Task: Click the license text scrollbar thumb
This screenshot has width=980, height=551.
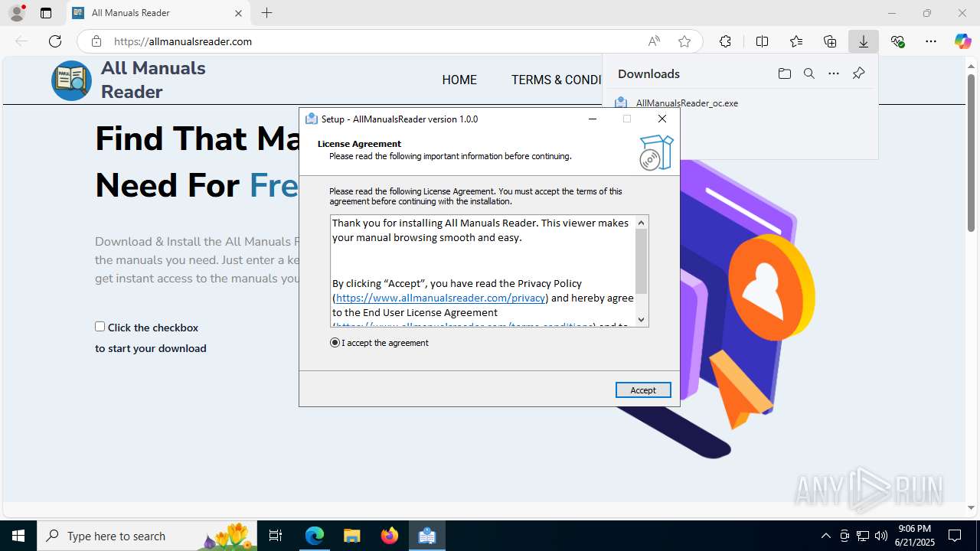Action: point(642,261)
